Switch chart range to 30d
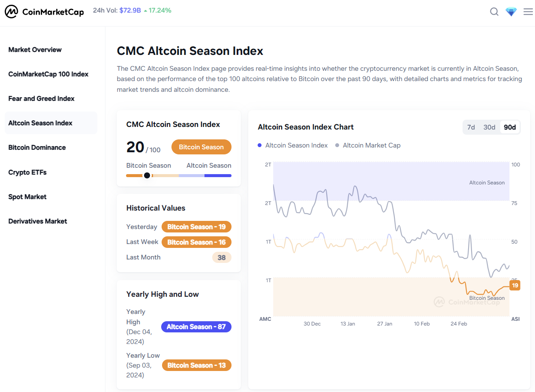Viewport: 535px width, 392px height. (489, 127)
